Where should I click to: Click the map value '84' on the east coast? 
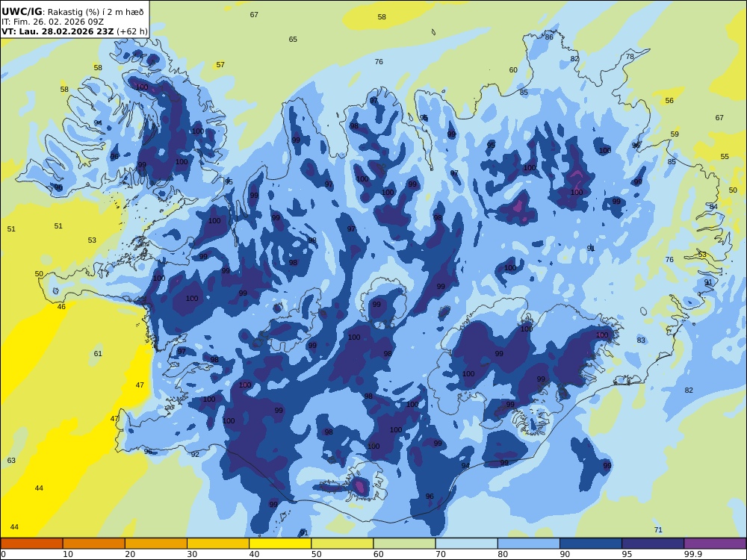(x=713, y=207)
